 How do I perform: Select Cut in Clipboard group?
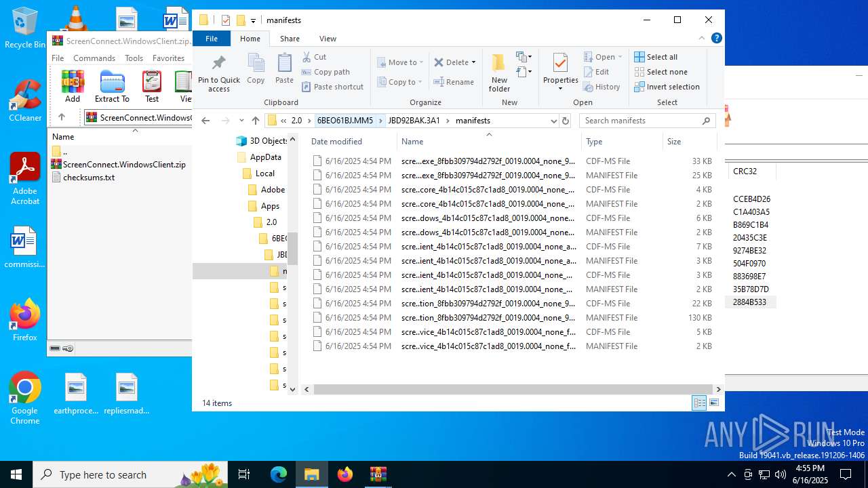[314, 57]
